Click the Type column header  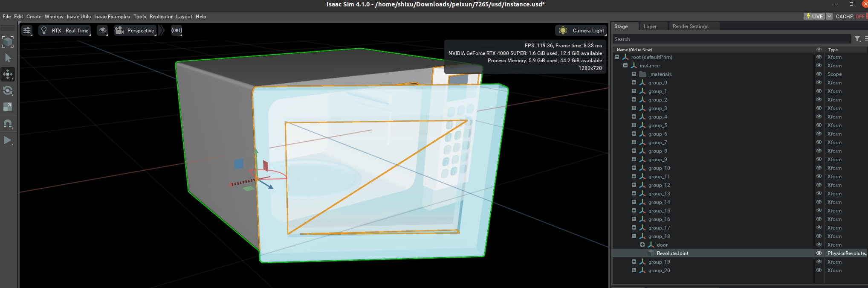tap(833, 49)
